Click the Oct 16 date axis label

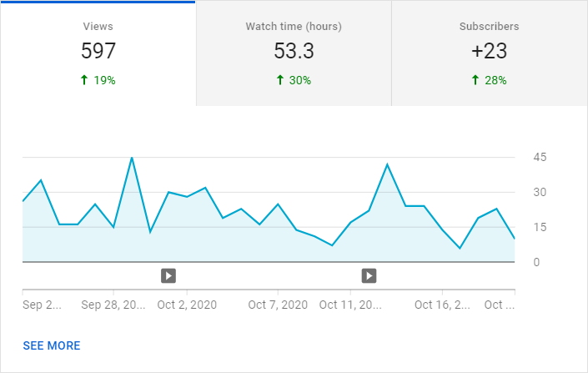point(442,305)
